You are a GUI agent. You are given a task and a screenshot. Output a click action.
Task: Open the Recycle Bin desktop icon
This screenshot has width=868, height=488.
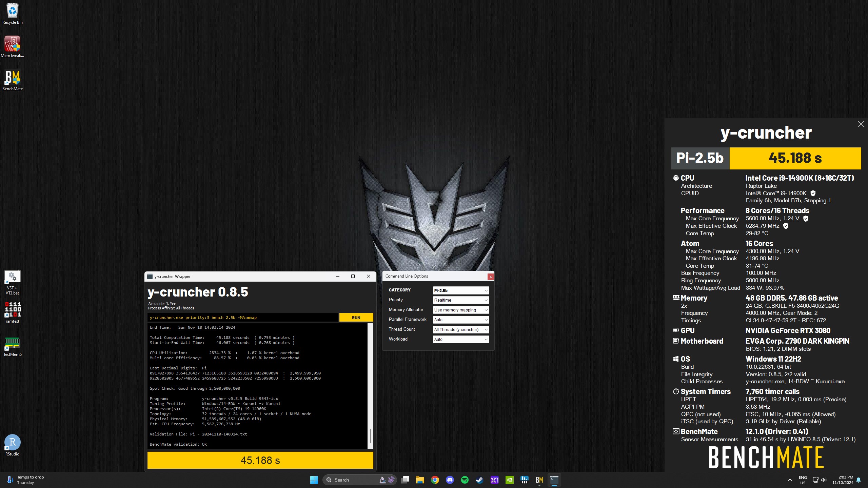click(13, 14)
